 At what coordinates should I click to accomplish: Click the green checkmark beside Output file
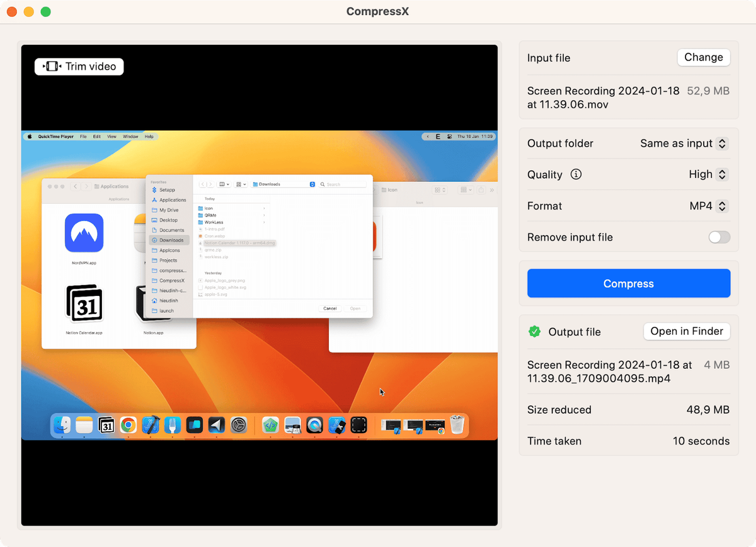534,331
